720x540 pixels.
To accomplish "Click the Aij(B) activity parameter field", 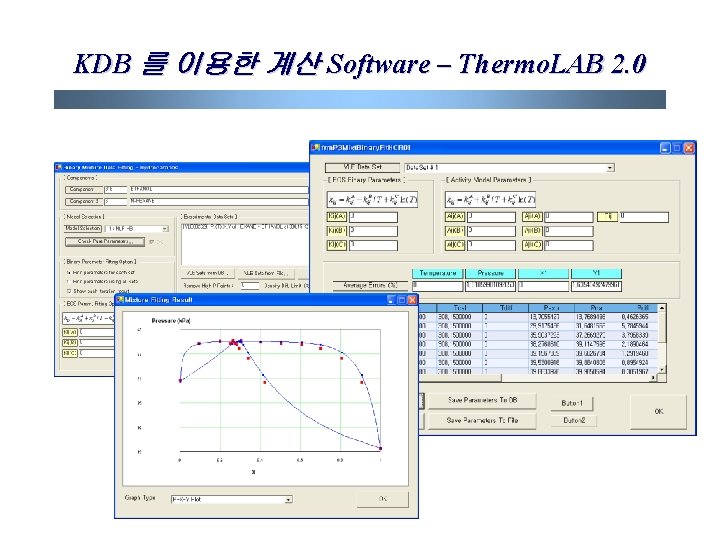I will point(491,231).
